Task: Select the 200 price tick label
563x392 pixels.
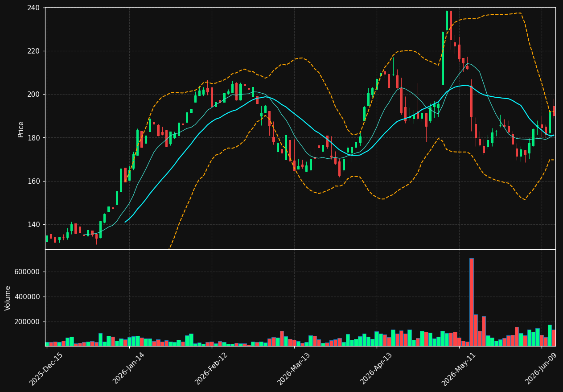Action: point(33,95)
